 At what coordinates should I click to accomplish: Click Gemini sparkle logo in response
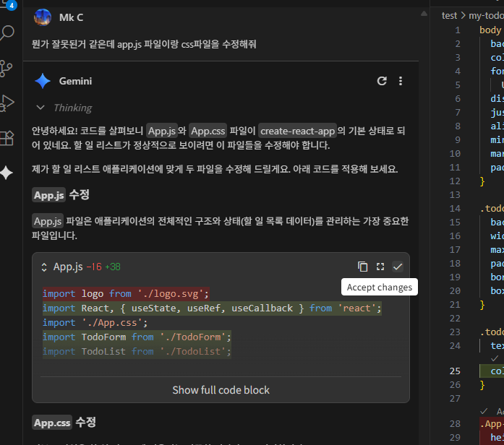click(43, 81)
